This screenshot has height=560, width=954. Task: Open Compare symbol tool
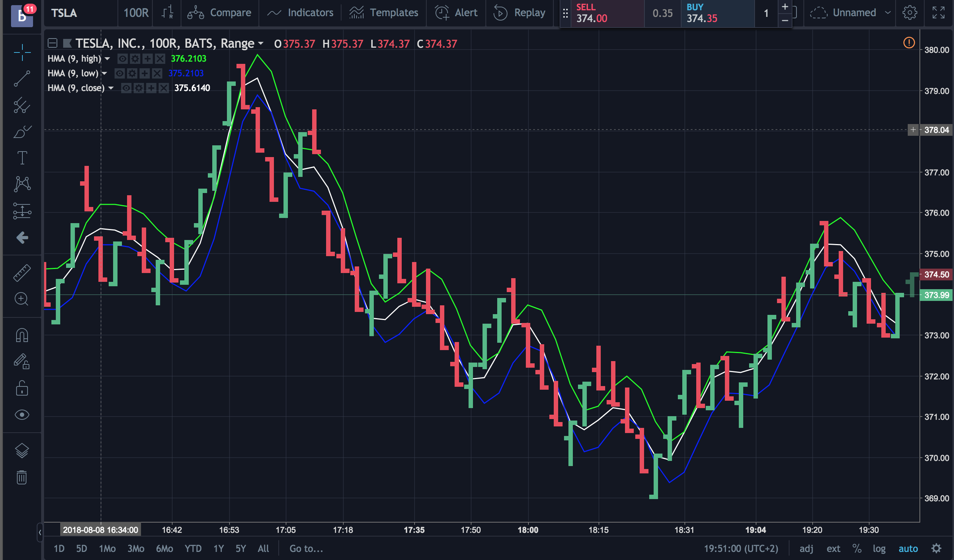click(x=220, y=13)
